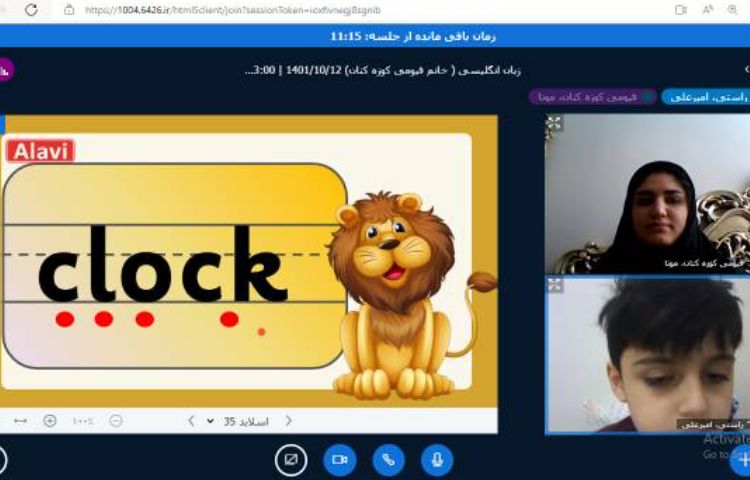Click the session title with date 1401/10/12
The height and width of the screenshot is (480, 750).
[382, 70]
